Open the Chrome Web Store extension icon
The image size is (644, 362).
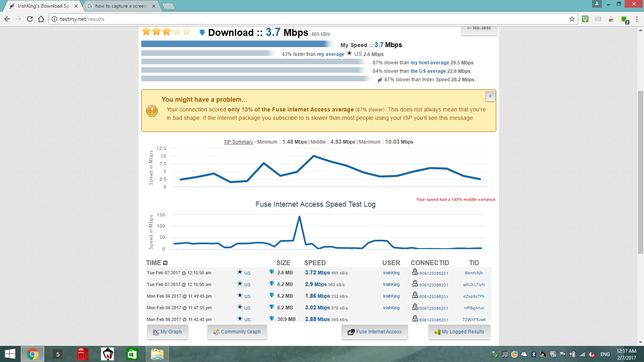(x=611, y=19)
